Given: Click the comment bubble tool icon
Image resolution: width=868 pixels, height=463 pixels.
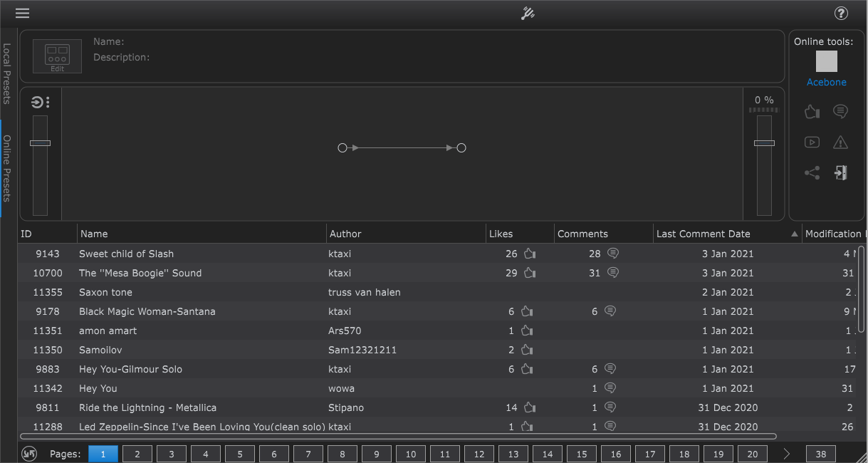Looking at the screenshot, I should coord(841,112).
